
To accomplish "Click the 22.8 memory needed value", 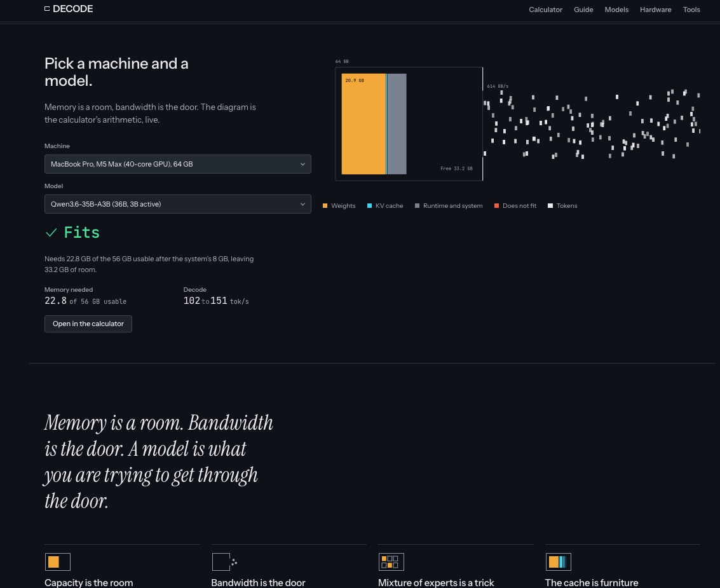I will click(x=55, y=301).
